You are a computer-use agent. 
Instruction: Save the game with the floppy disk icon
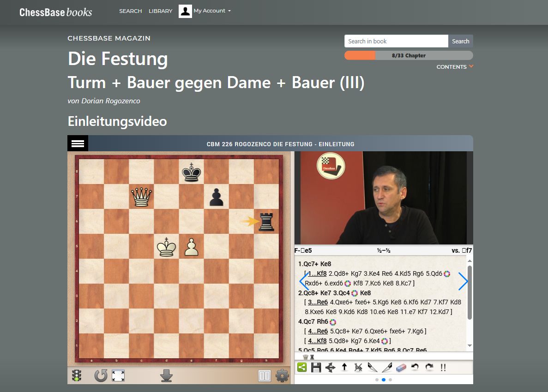[x=316, y=368]
